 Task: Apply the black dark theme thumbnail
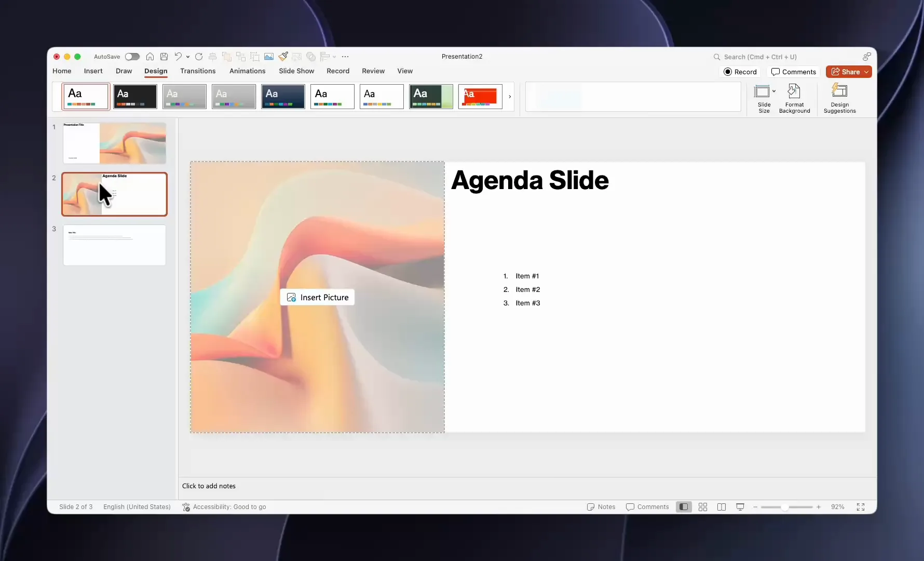click(x=135, y=97)
